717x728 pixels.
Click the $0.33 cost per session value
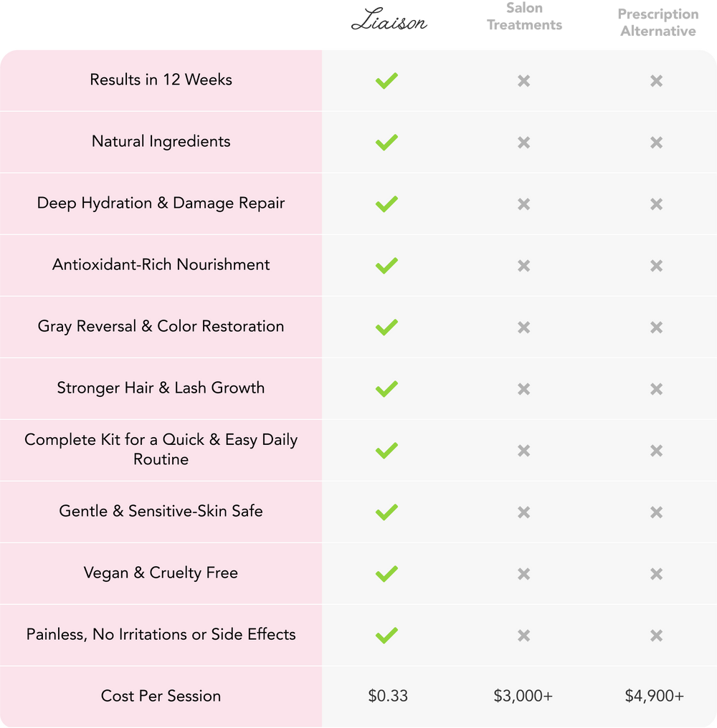[388, 696]
